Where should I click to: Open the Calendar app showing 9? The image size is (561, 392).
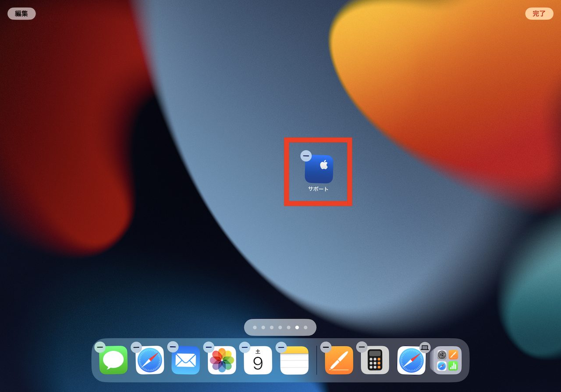click(x=258, y=360)
